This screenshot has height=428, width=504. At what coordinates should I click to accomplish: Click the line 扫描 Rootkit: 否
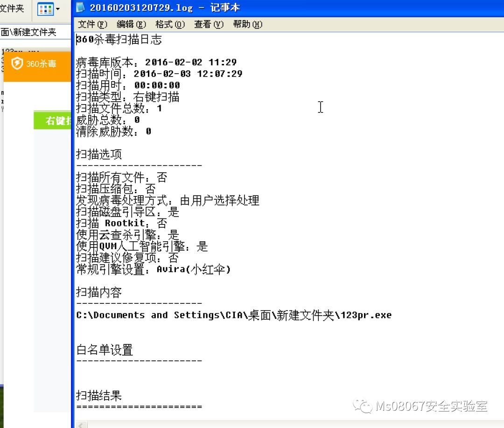click(x=121, y=224)
